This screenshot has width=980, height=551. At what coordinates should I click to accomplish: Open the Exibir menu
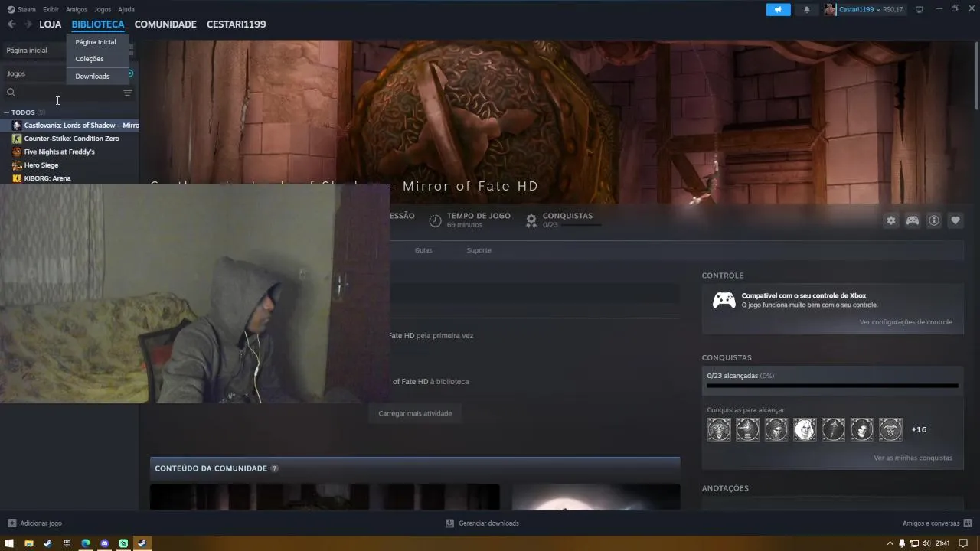click(x=51, y=9)
